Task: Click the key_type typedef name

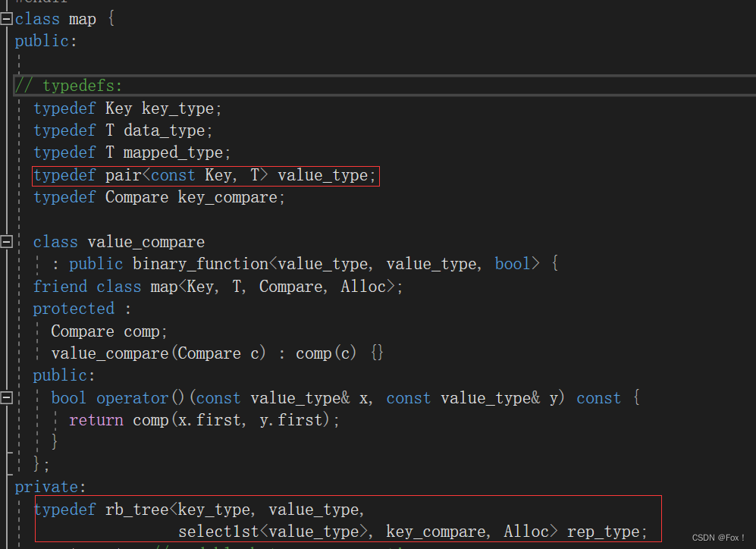Action: click(x=177, y=108)
